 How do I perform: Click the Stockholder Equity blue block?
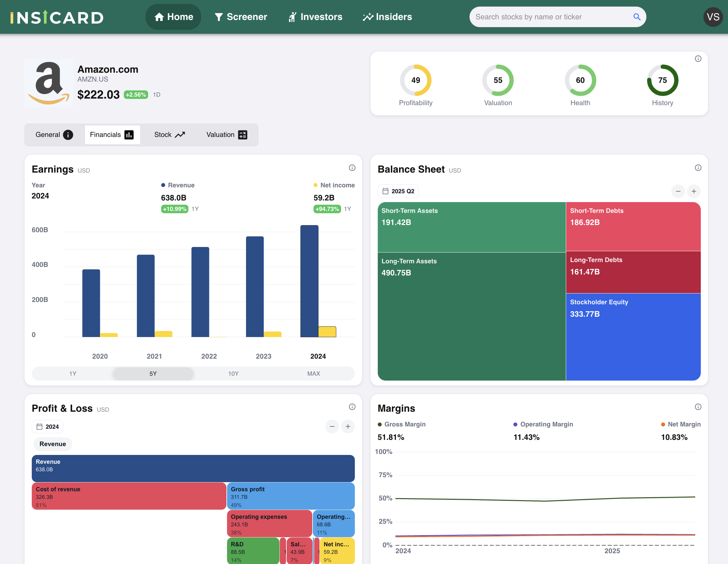tap(633, 336)
